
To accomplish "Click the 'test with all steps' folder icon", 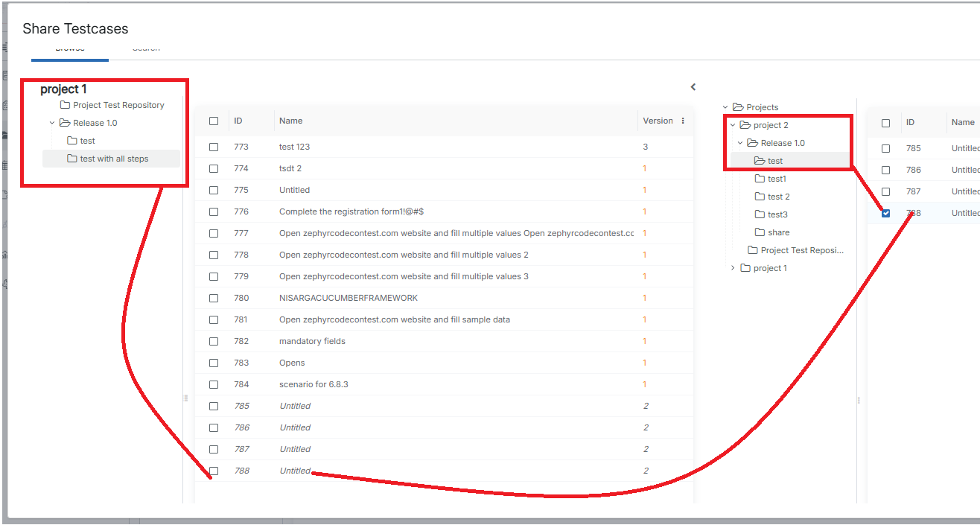I will [x=72, y=159].
